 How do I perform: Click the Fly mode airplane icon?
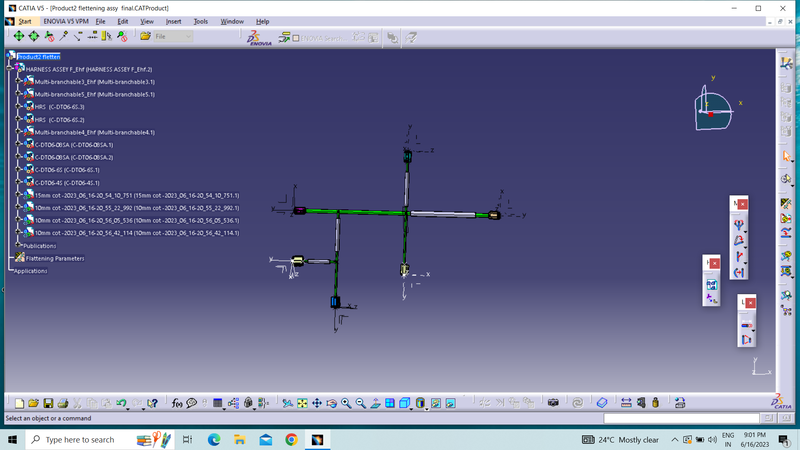tap(288, 404)
